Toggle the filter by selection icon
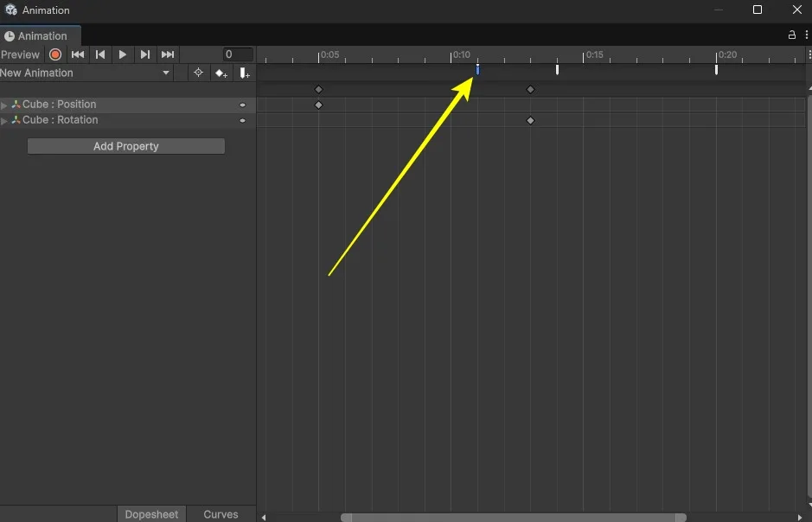 (x=198, y=73)
